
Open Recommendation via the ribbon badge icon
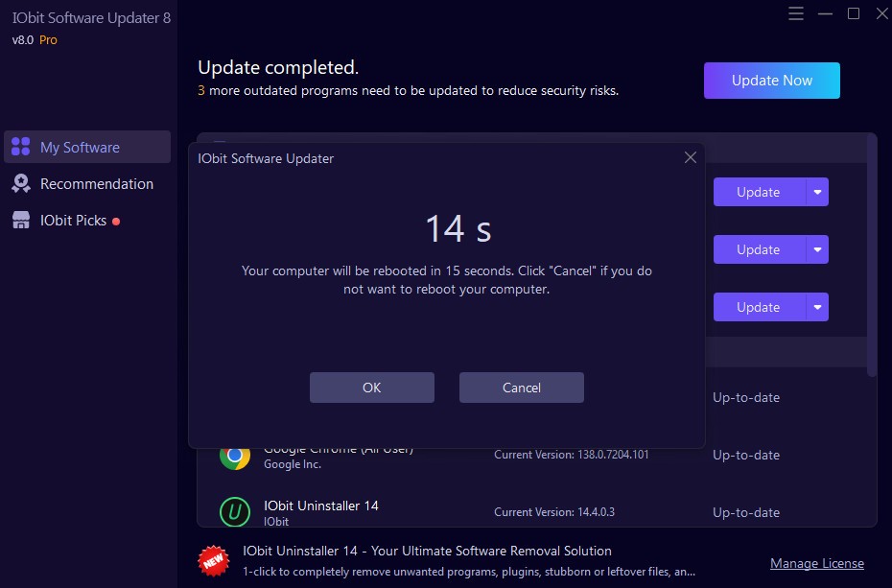pyautogui.click(x=19, y=183)
